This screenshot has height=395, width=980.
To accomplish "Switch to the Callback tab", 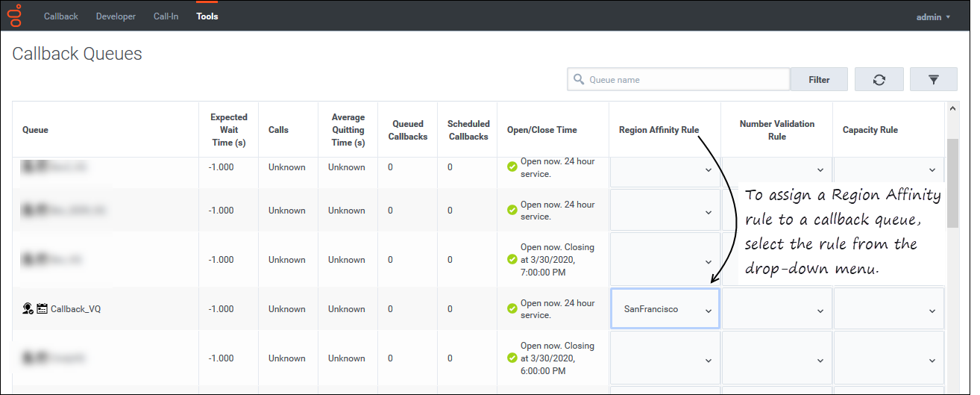I will click(x=60, y=16).
